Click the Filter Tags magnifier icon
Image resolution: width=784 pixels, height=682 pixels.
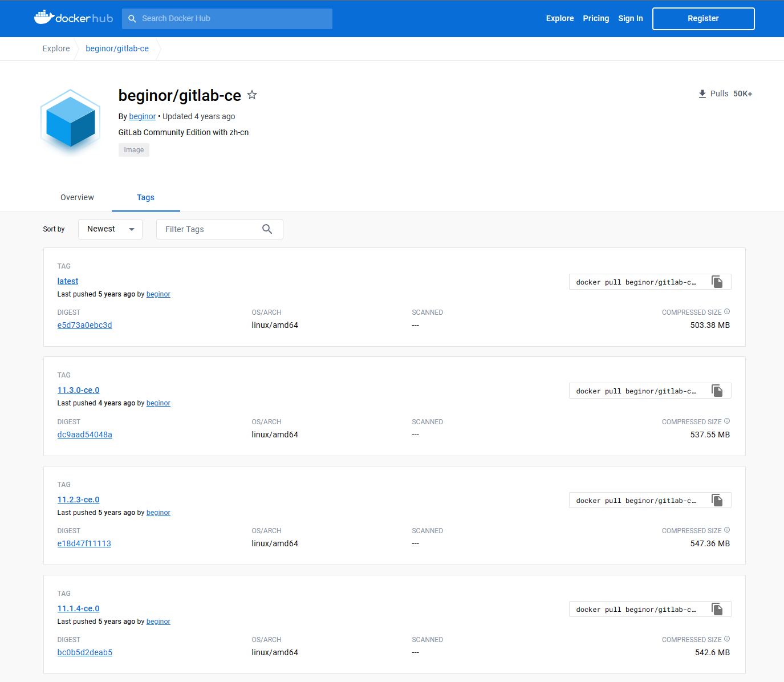pyautogui.click(x=267, y=229)
